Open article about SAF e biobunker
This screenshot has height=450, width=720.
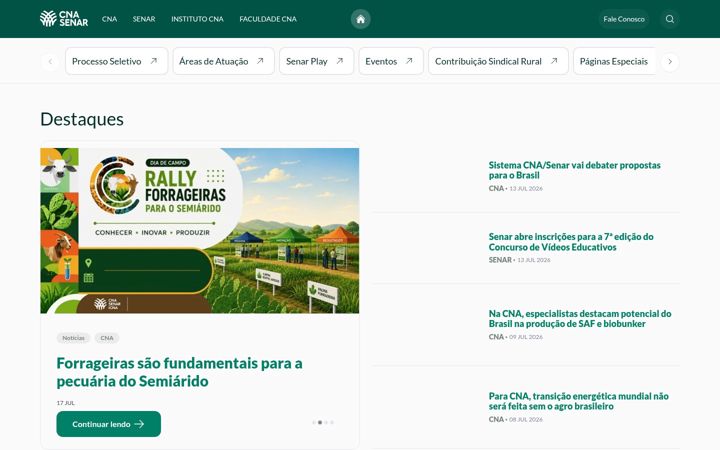pos(580,319)
